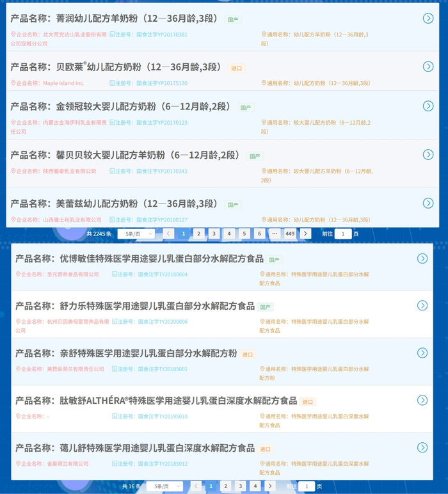Open details arrow for 菁润幼儿配方羊奶粉
The width and height of the screenshot is (448, 494).
point(428,19)
